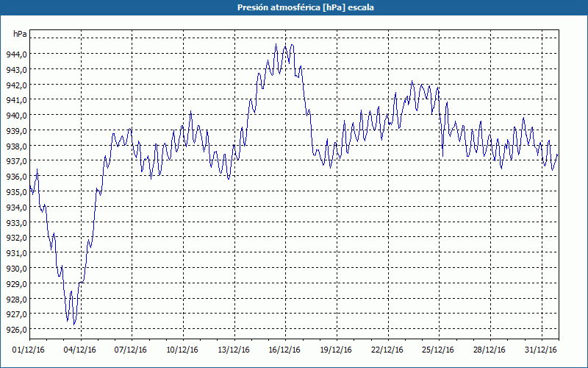Click the 937,0 y-axis value
This screenshot has height=368, width=588.
pyautogui.click(x=16, y=161)
